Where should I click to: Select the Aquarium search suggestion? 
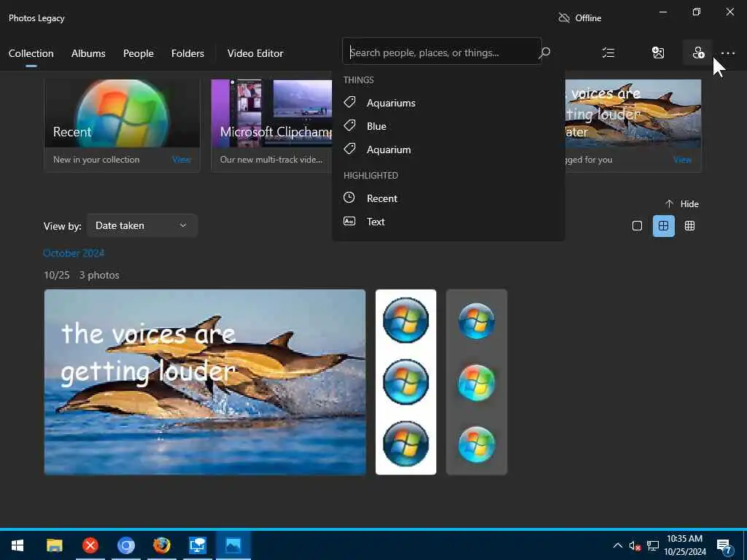click(x=449, y=149)
